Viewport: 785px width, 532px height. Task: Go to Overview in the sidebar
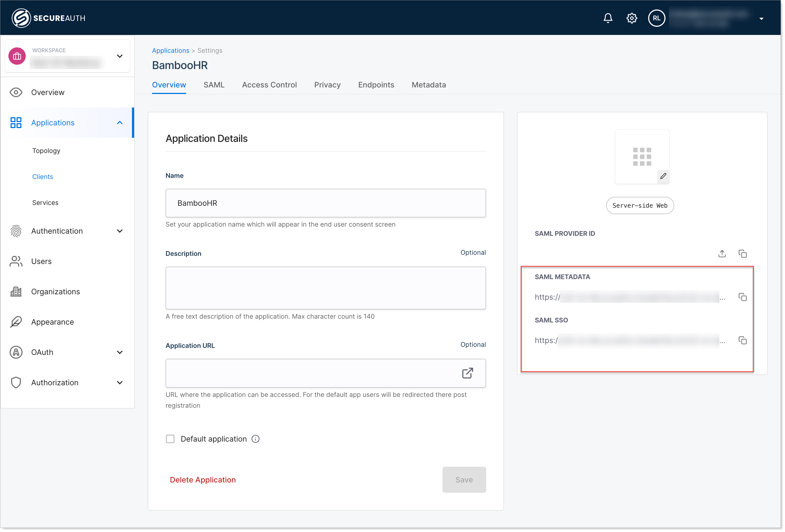coord(48,92)
